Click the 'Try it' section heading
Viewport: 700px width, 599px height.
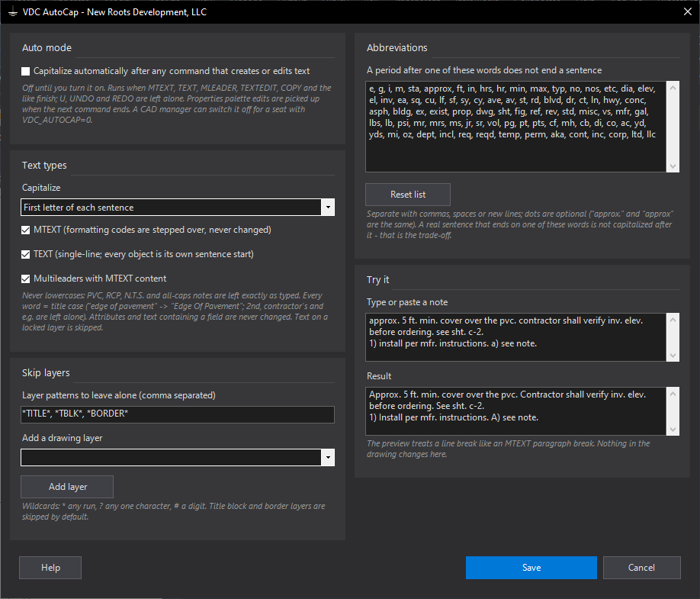coord(377,279)
